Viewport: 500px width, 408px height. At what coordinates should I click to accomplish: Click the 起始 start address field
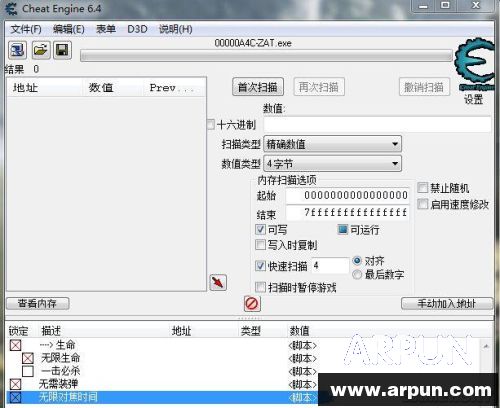(347, 195)
